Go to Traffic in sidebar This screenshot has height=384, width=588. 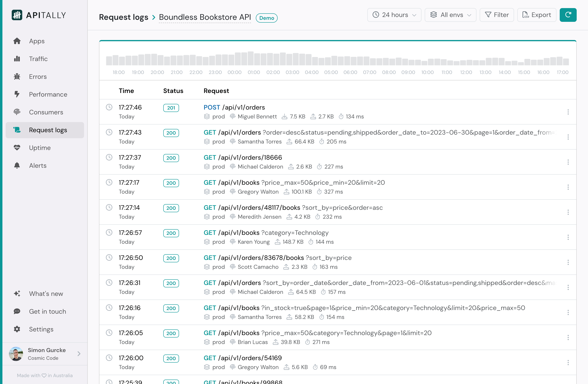click(38, 59)
